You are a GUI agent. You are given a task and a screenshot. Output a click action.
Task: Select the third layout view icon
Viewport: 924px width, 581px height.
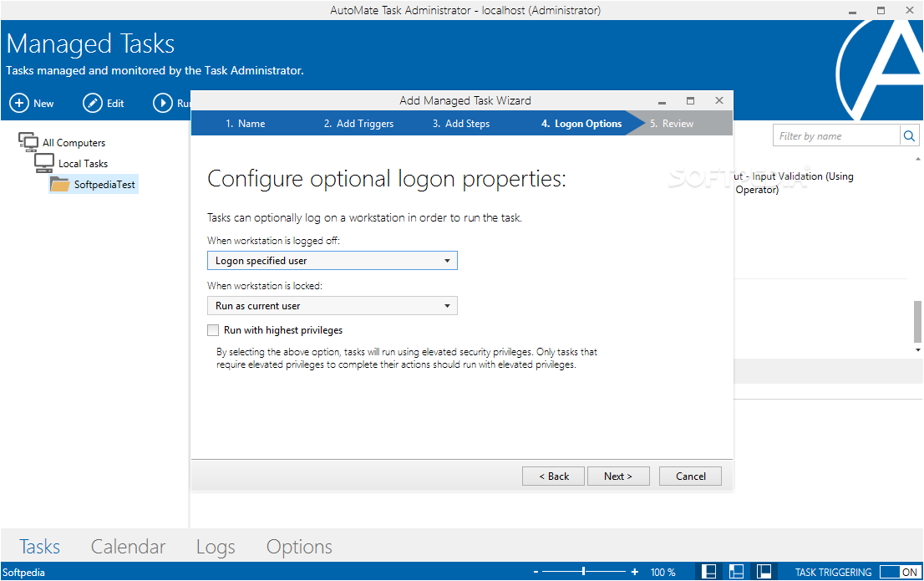coord(764,572)
